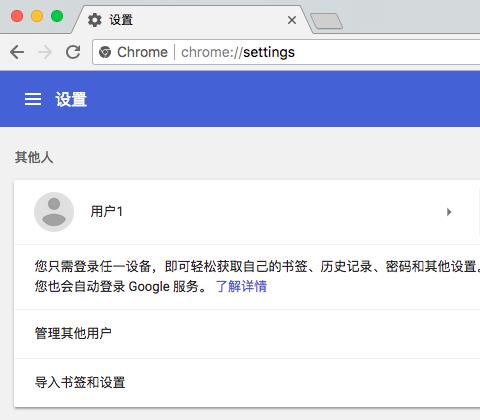The width and height of the screenshot is (480, 420).
Task: Follow the 了解详情 link
Action: point(241,286)
